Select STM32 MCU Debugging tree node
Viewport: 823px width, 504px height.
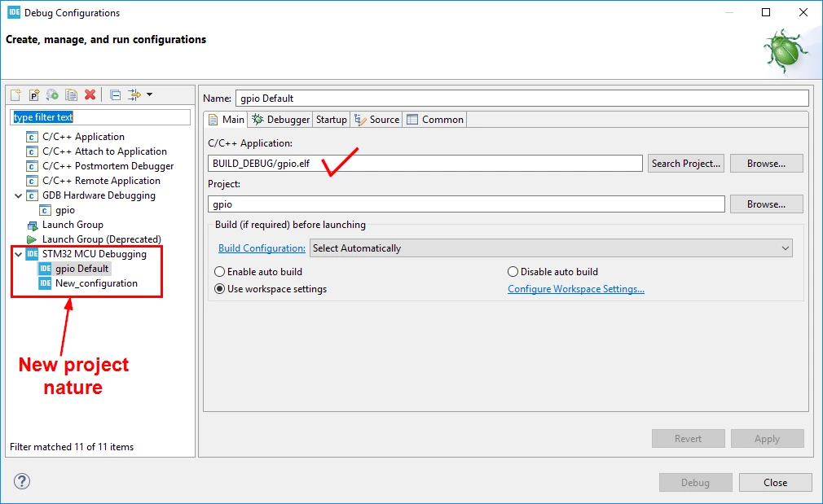[x=95, y=254]
